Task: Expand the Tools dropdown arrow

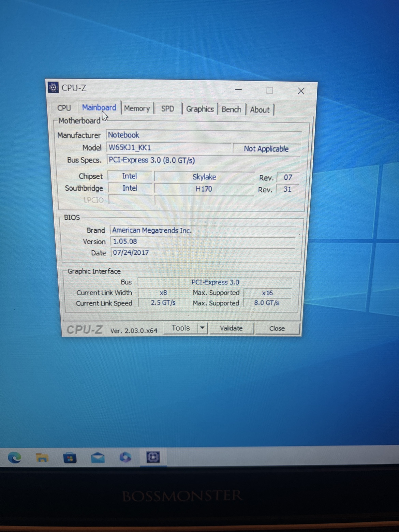Action: [x=202, y=328]
